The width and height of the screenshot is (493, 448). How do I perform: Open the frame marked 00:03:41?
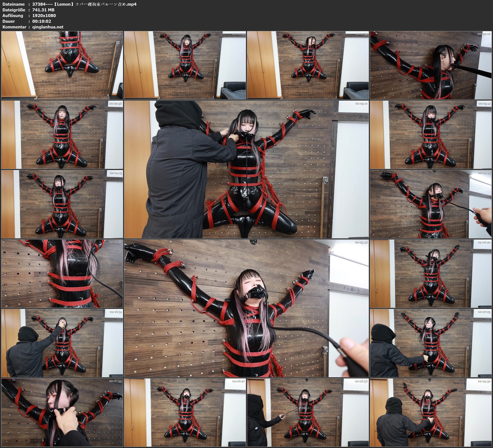[x=431, y=135]
